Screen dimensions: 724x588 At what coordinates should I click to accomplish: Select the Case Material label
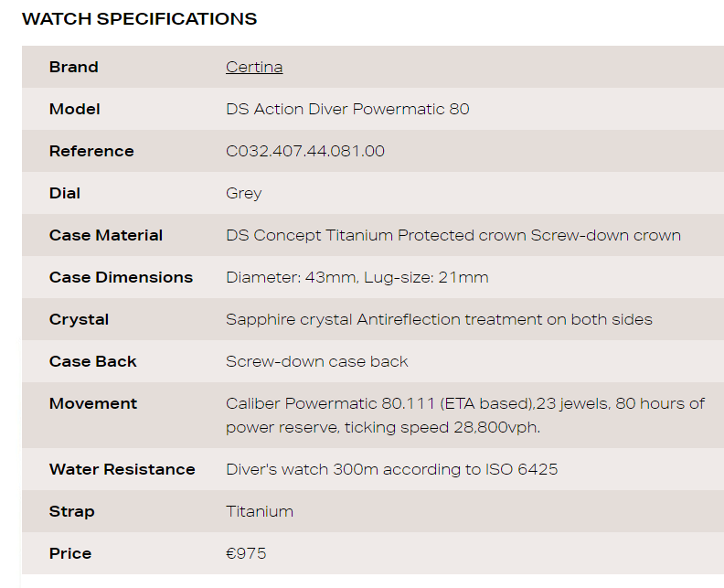point(106,235)
